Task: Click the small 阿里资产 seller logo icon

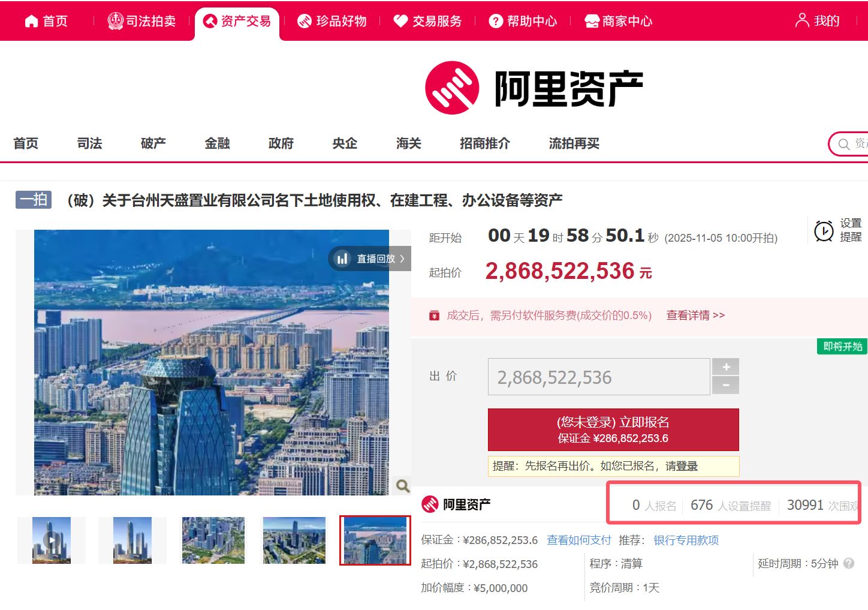Action: tap(430, 504)
